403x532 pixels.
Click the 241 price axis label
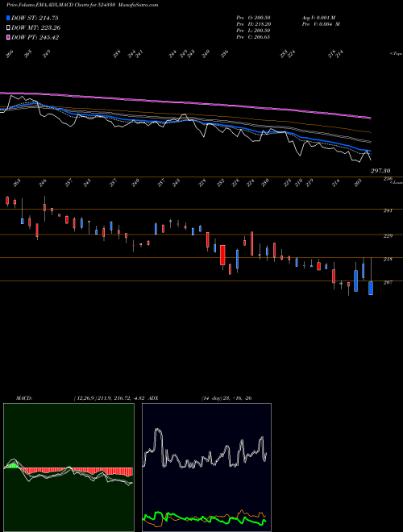click(x=388, y=210)
